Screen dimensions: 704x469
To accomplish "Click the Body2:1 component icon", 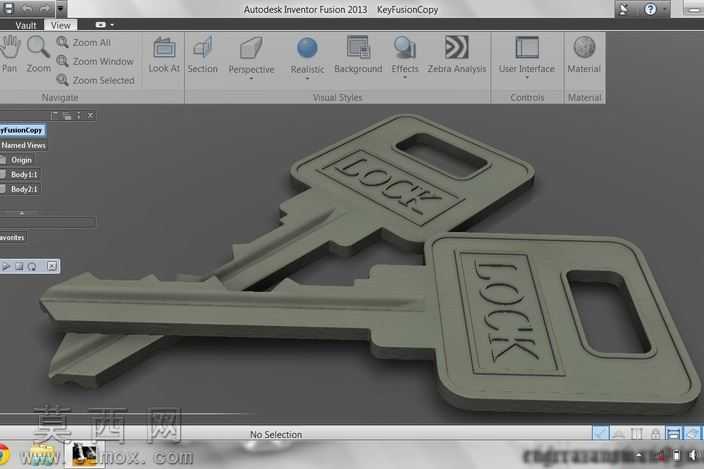I will click(3, 189).
